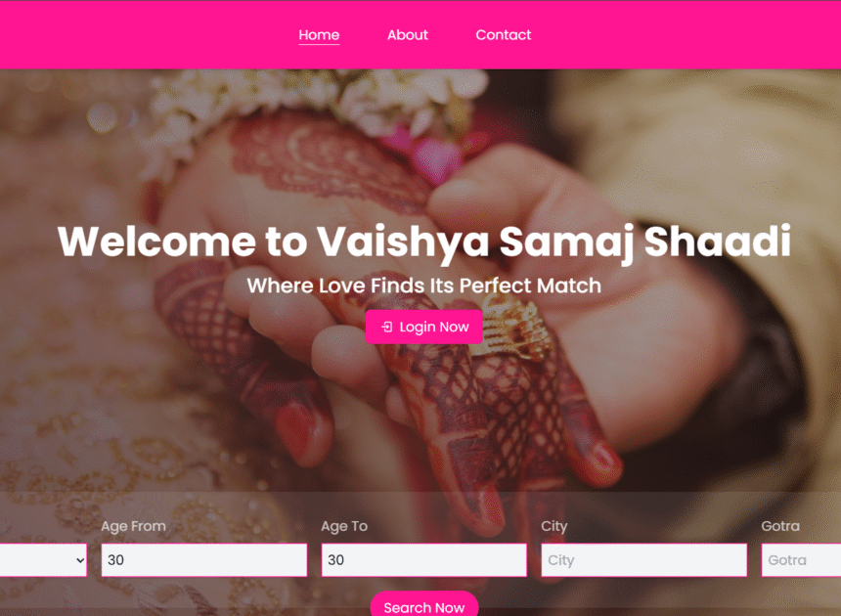Select the value 30 in Age From
841x616 pixels.
115,560
